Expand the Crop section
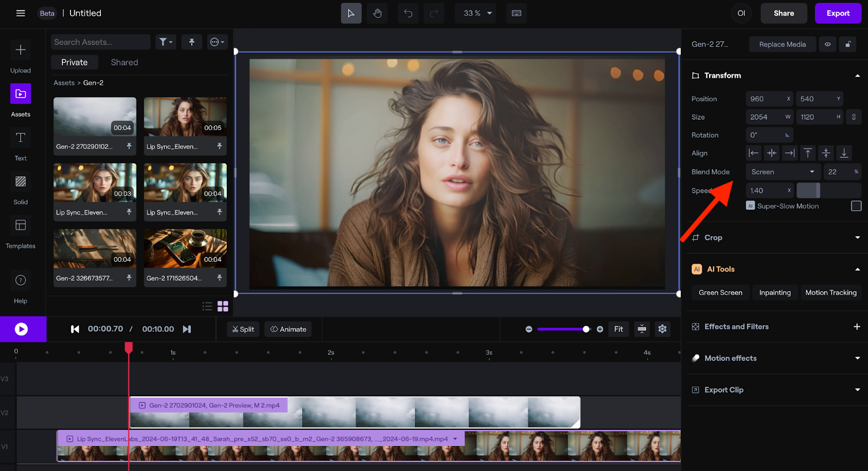The height and width of the screenshot is (471, 868). coord(857,237)
